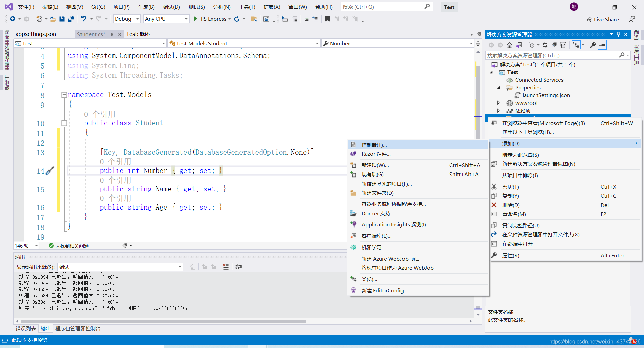Collapse the Student class code block

click(x=64, y=123)
